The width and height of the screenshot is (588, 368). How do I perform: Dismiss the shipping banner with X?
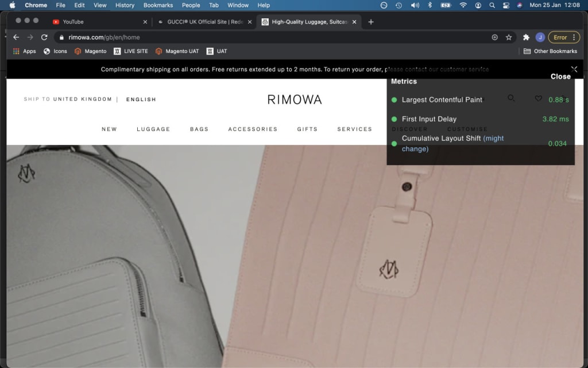[x=574, y=69]
